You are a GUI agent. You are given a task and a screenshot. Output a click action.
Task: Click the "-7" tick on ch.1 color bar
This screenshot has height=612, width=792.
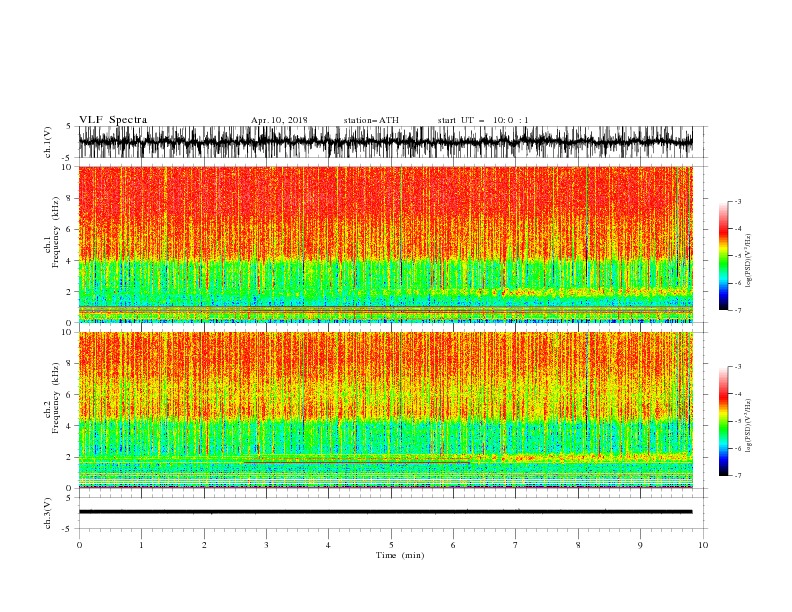[x=738, y=311]
